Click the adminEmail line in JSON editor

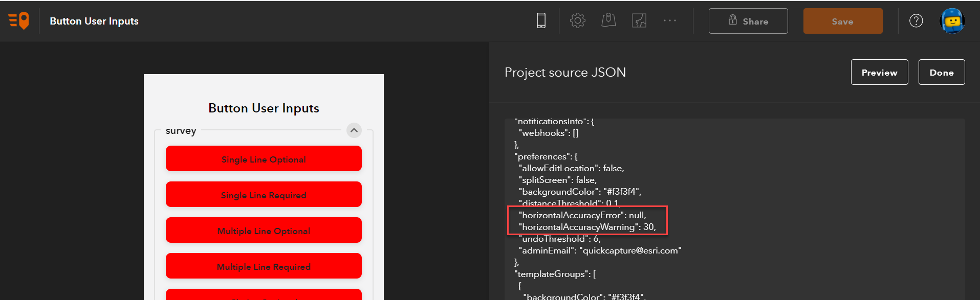click(x=600, y=250)
